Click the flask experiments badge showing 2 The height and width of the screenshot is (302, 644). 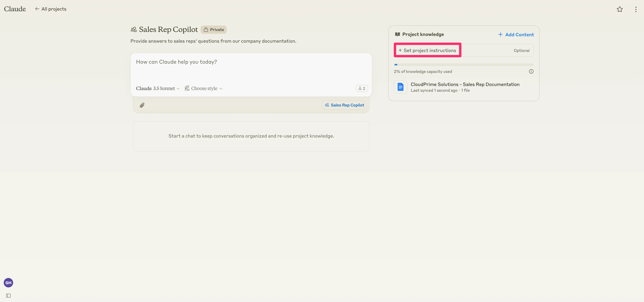pos(362,88)
